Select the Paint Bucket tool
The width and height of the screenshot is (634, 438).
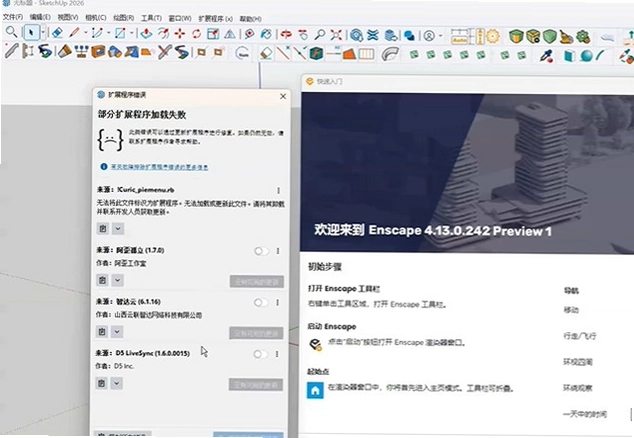[x=266, y=34]
